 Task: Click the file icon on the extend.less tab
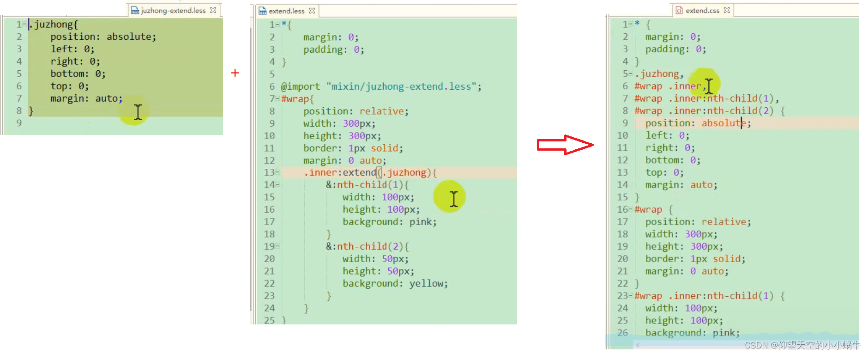pos(263,11)
